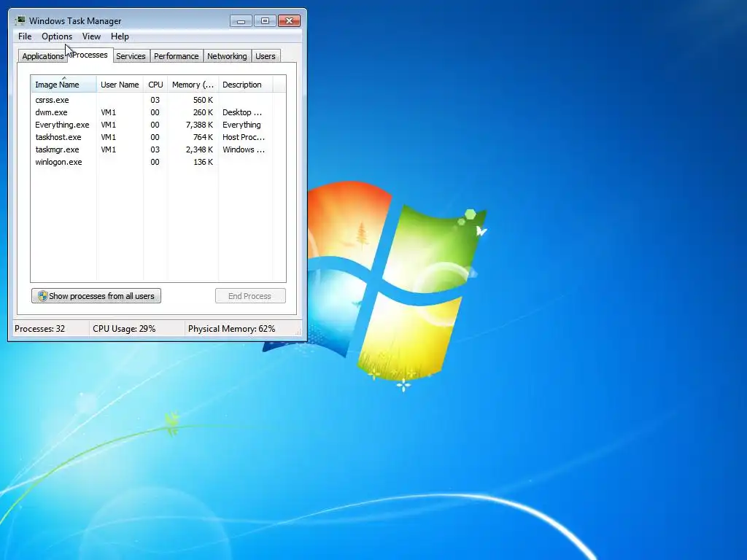Click the Processes: 32 status entry
The width and height of the screenshot is (747, 560).
pyautogui.click(x=39, y=329)
